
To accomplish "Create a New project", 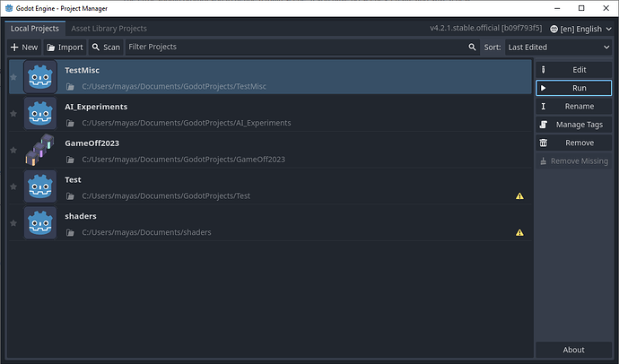I will 24,48.
